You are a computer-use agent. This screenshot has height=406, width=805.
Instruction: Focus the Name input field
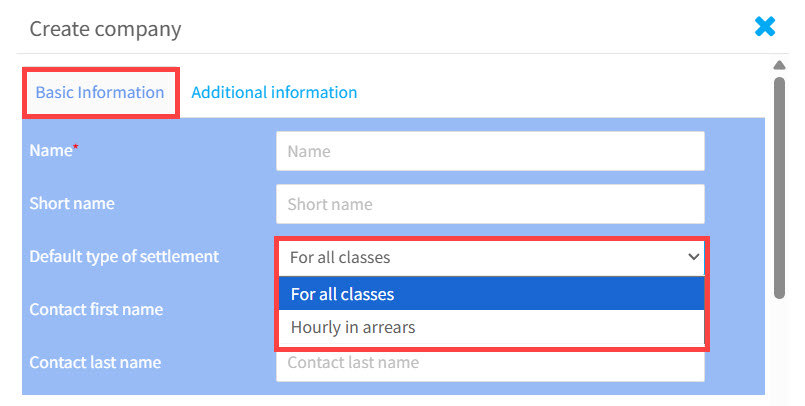click(x=490, y=152)
